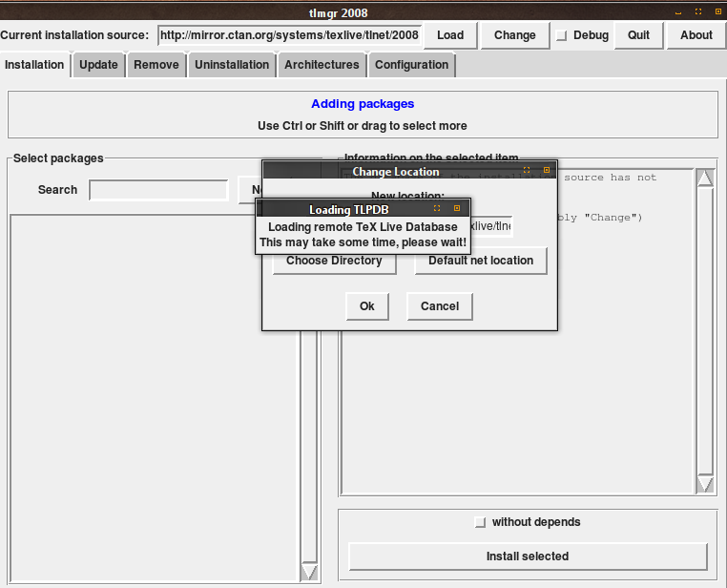Click the Adding packages heading text

(363, 104)
